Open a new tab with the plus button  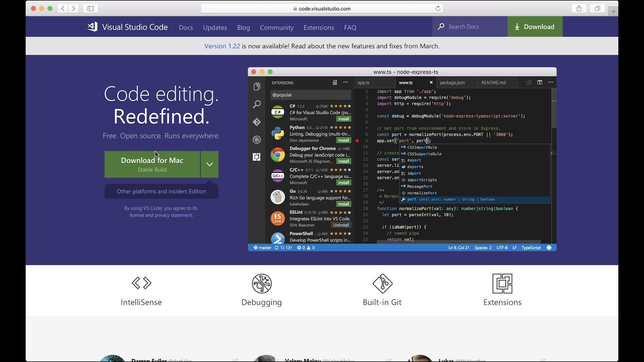coord(613,11)
